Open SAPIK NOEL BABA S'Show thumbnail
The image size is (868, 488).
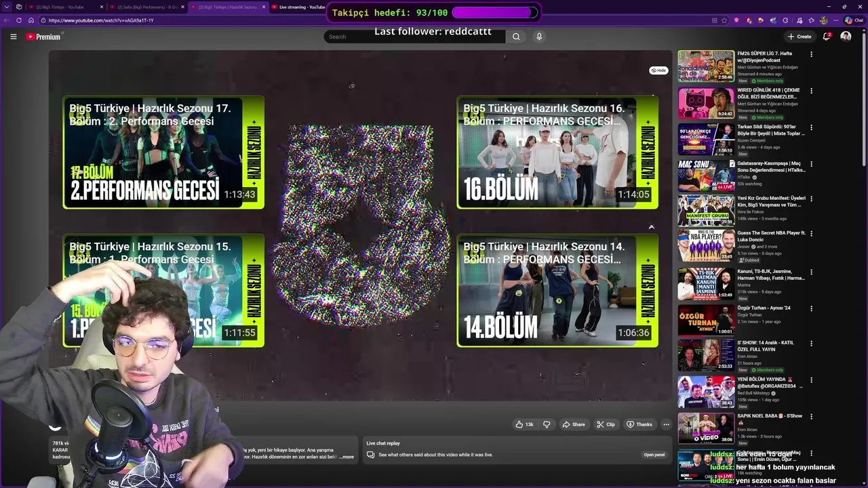706,428
